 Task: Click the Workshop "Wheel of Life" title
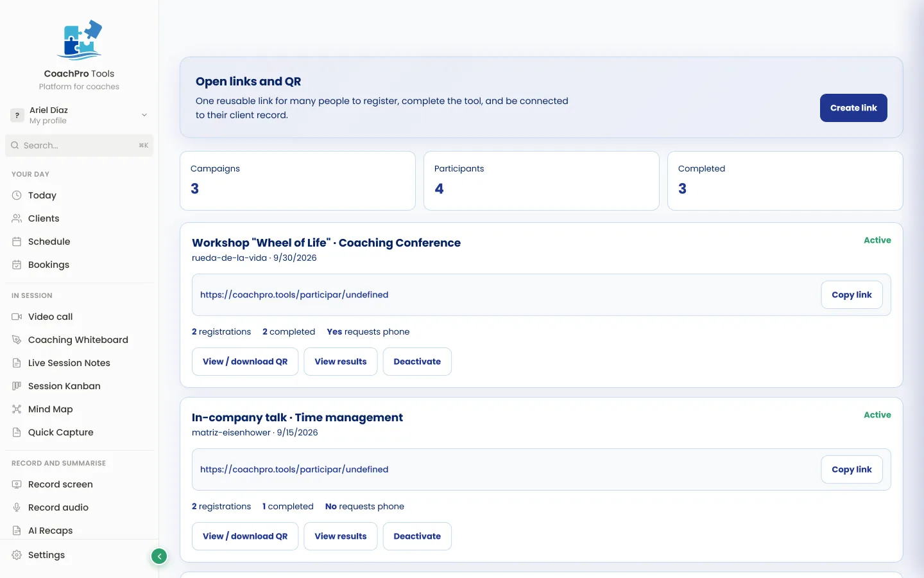tap(326, 243)
